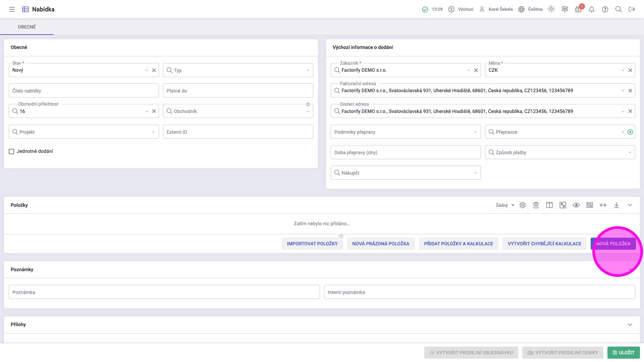Open the gift box news icon
The width and height of the screenshot is (644, 362).
[x=578, y=9]
